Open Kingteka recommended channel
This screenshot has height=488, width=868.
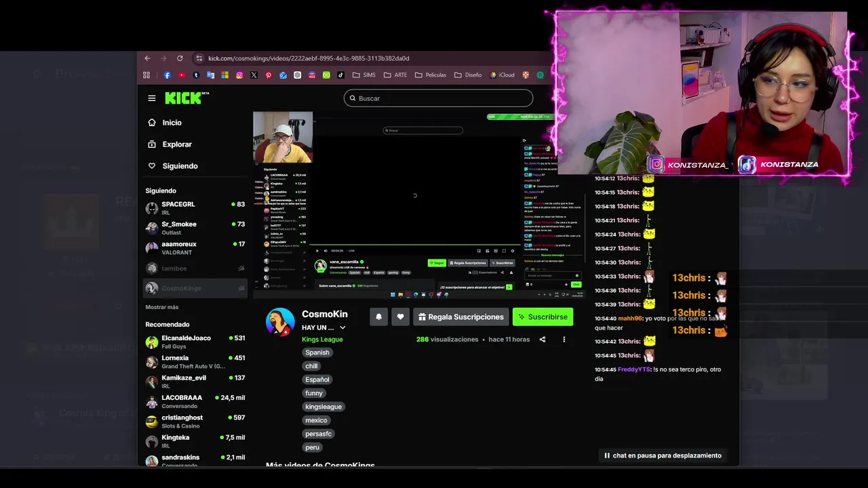(195, 441)
